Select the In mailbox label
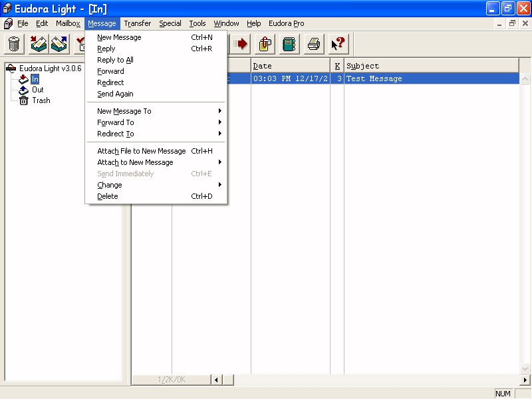This screenshot has width=532, height=399. pyautogui.click(x=35, y=79)
